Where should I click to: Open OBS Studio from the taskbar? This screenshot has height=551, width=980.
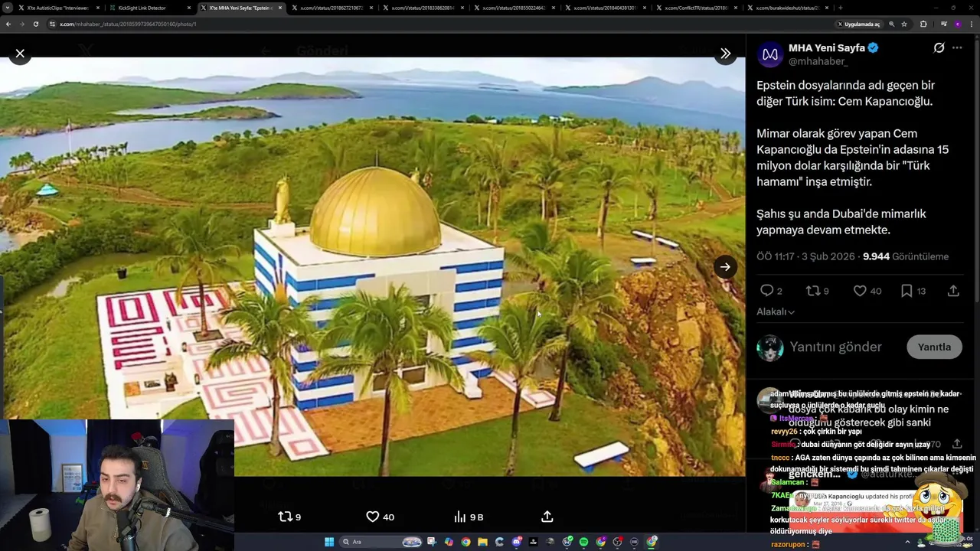[617, 542]
